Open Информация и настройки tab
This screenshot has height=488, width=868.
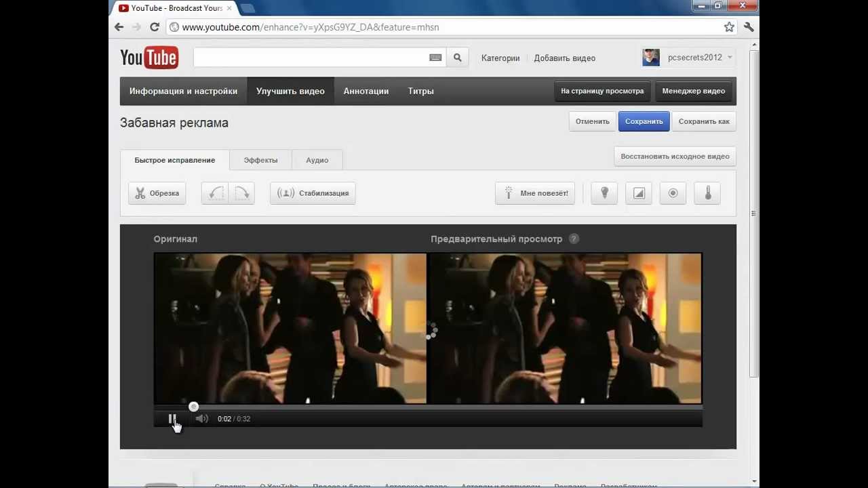(x=183, y=91)
